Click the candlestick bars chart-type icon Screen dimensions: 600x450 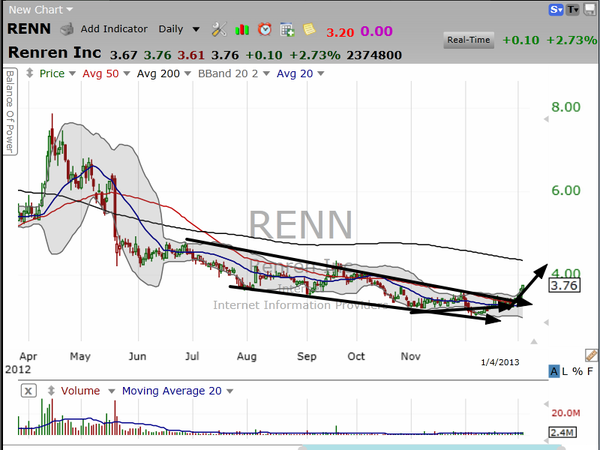pos(242,29)
